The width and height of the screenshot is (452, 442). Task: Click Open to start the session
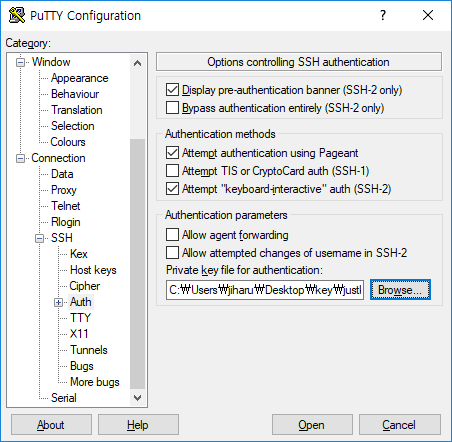click(x=312, y=425)
